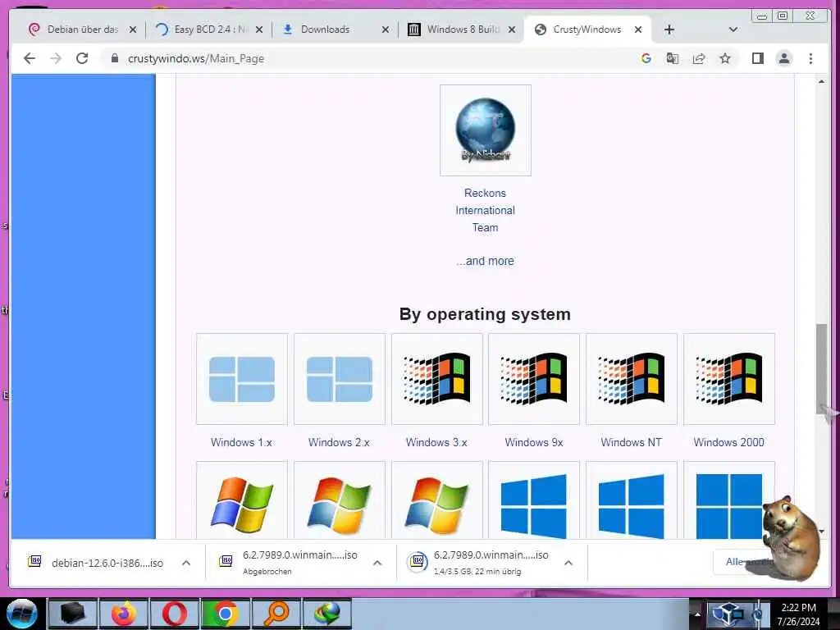The image size is (840, 630).
Task: Click the ...and more link
Action: coord(486,261)
